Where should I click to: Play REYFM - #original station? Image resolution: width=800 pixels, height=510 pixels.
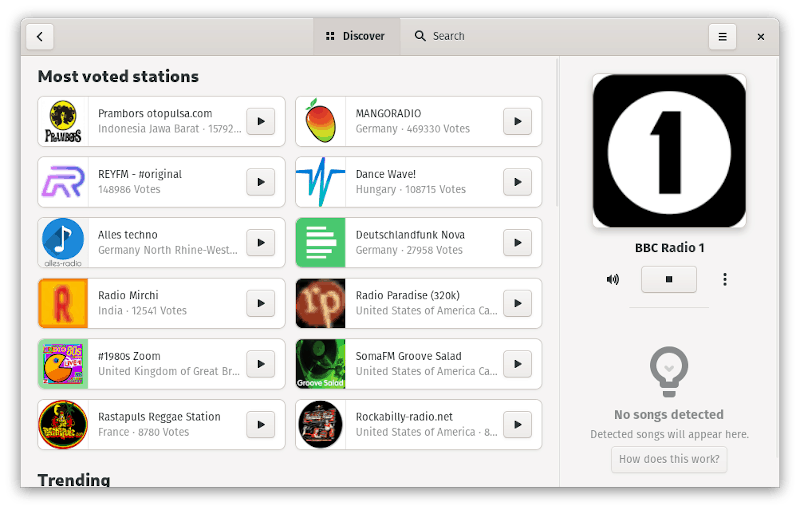tap(261, 182)
